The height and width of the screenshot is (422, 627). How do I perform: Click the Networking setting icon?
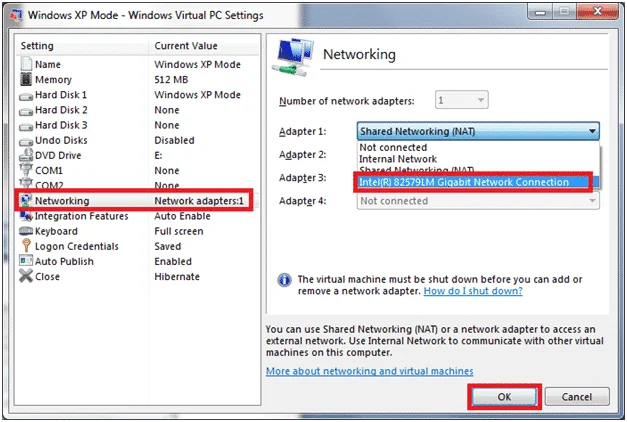[26, 201]
